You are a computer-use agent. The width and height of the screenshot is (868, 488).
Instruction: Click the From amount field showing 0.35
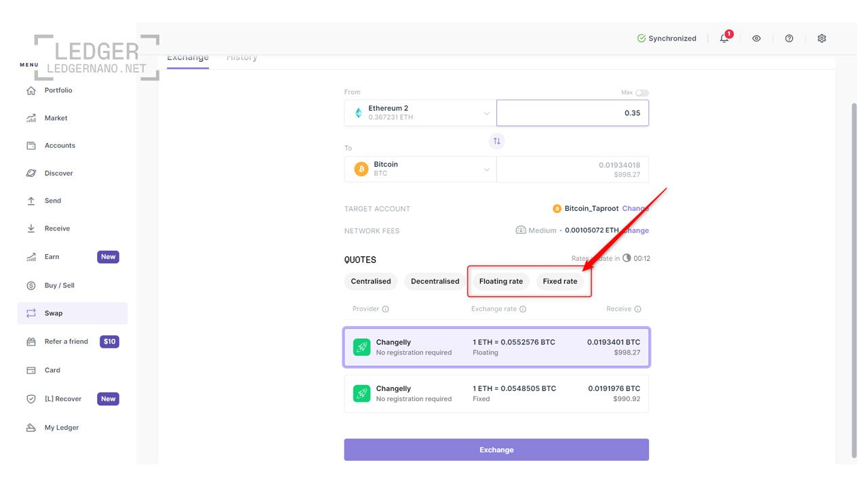pos(572,113)
